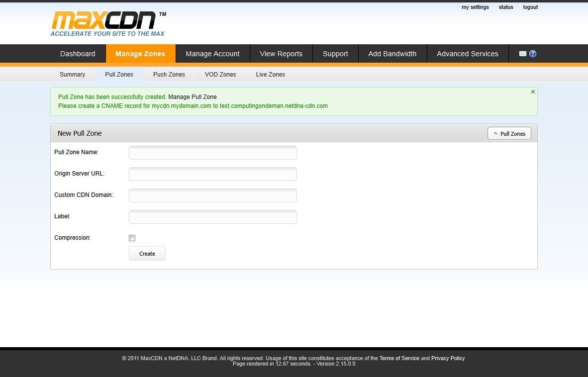The height and width of the screenshot is (377, 588).
Task: Open the Privacy Policy footer link
Action: (x=448, y=358)
